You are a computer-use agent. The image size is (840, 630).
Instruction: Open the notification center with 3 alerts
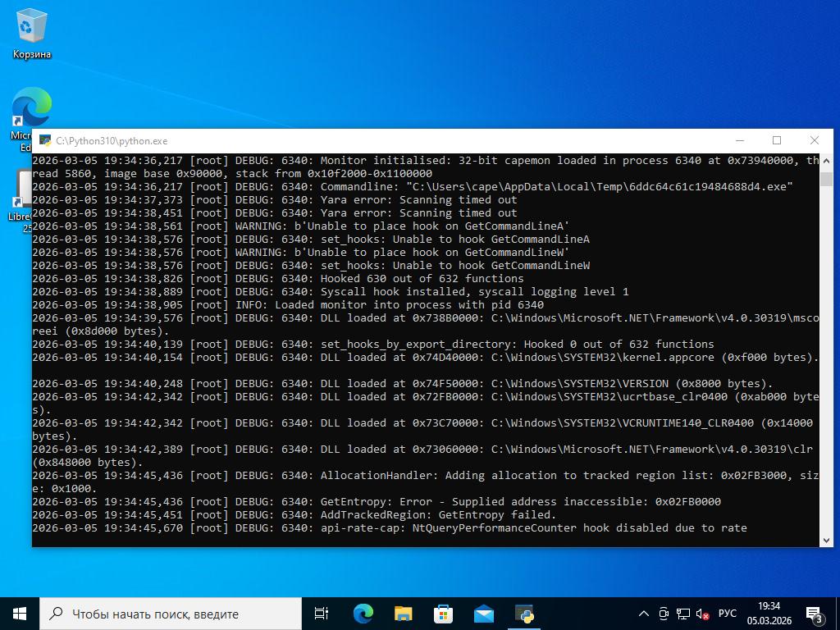(815, 614)
